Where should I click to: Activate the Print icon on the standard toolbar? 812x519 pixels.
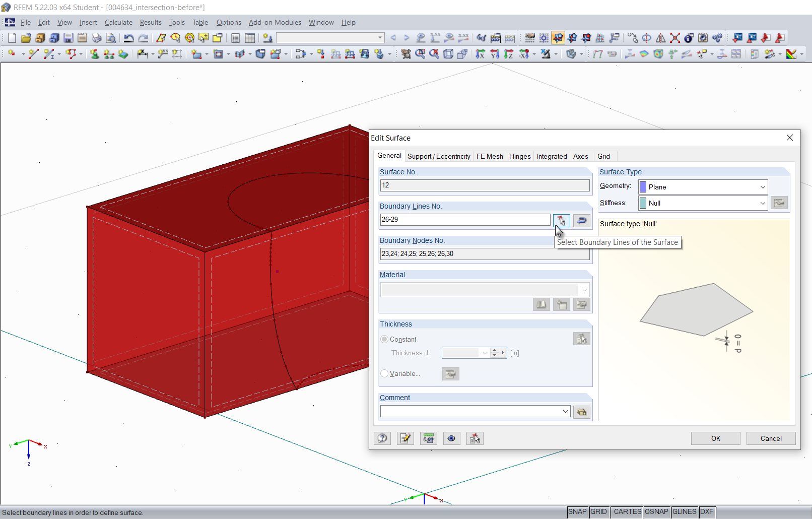(x=96, y=38)
